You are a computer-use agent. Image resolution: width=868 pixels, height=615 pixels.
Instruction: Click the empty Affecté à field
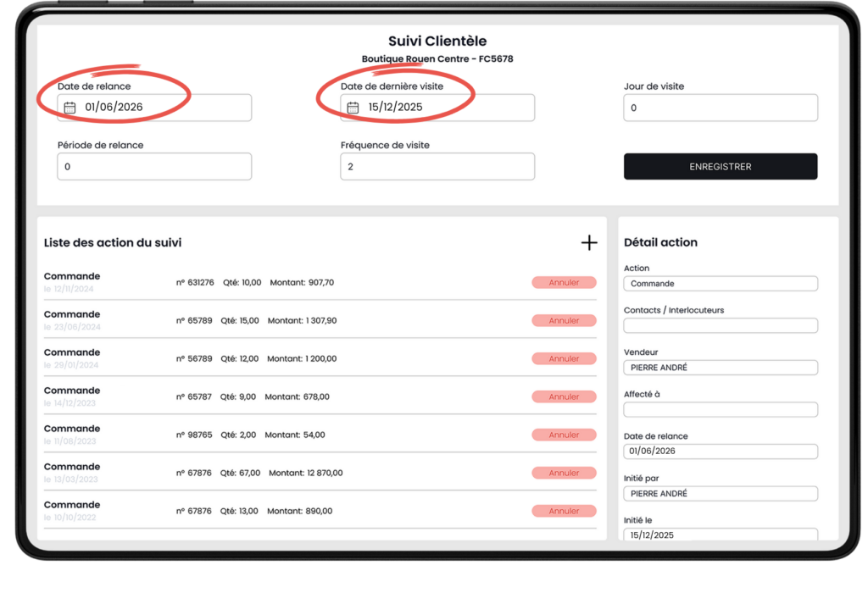coord(720,409)
